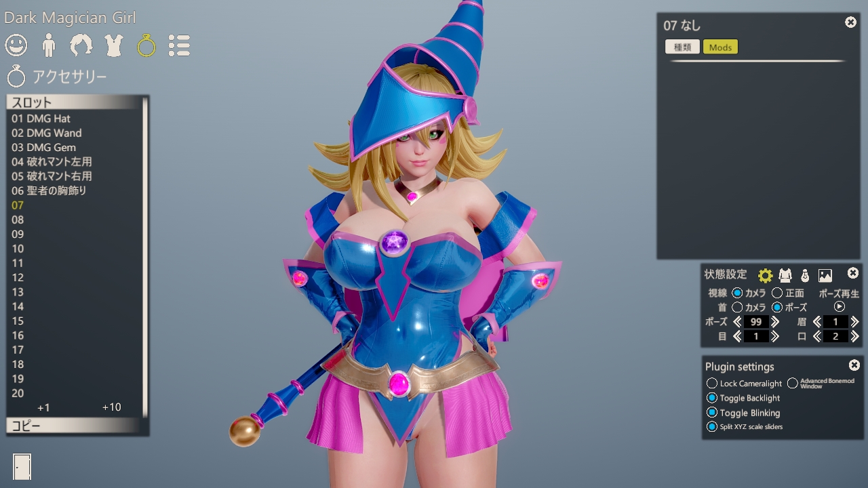Open the face customization category (smiley icon)

(16, 45)
